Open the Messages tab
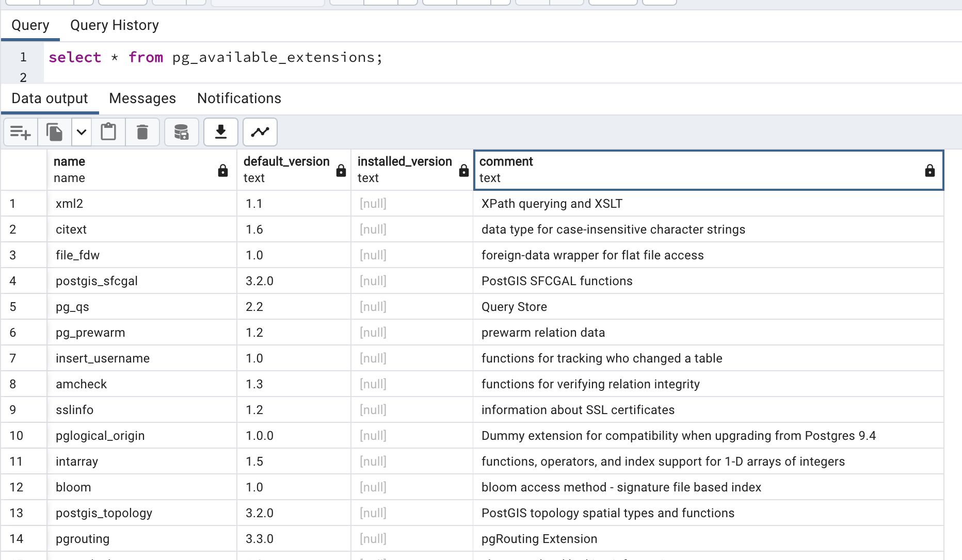Viewport: 962px width, 560px height. 142,98
